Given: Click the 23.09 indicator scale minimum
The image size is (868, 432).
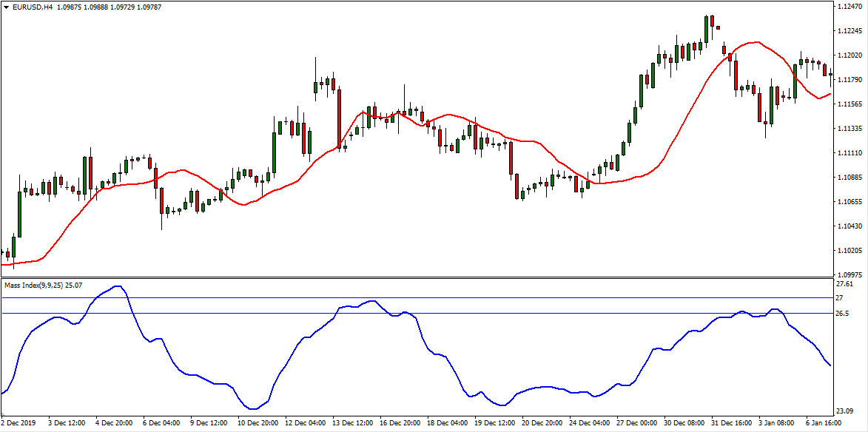Looking at the screenshot, I should click(844, 411).
